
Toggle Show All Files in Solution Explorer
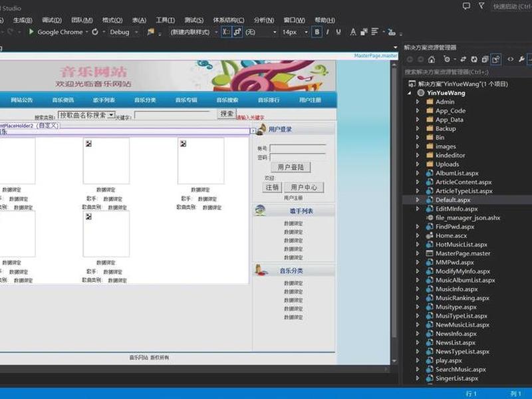click(x=496, y=60)
